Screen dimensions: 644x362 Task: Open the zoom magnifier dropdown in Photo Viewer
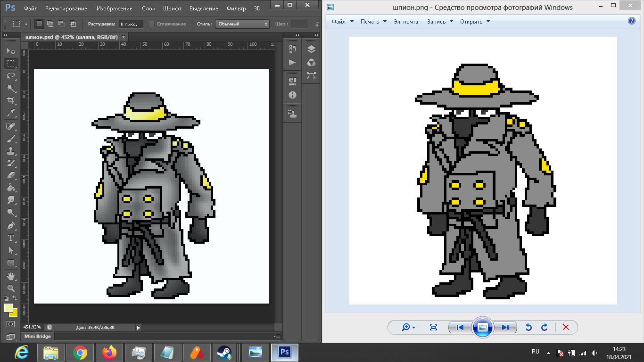coord(408,327)
